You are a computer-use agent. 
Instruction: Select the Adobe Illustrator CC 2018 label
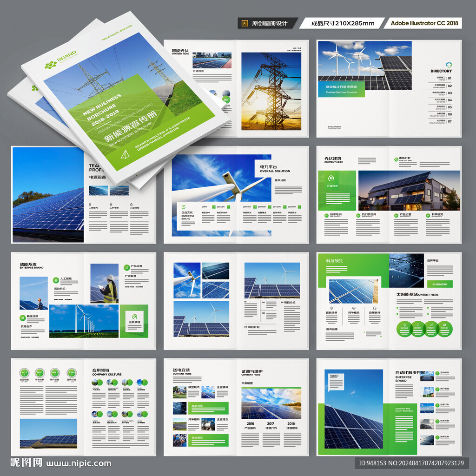click(x=424, y=23)
